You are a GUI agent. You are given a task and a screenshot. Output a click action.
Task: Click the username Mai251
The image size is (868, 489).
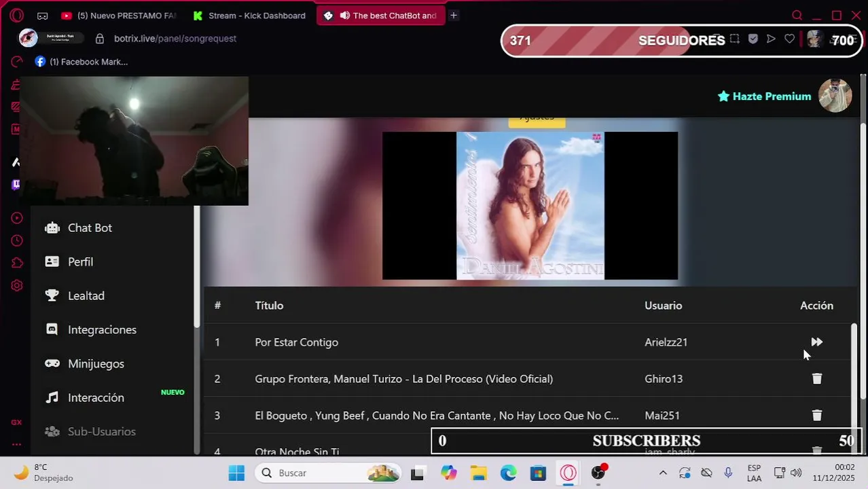pyautogui.click(x=662, y=416)
